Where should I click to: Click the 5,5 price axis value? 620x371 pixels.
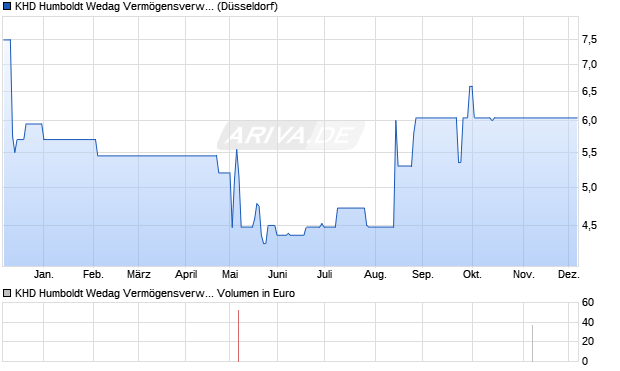[589, 152]
